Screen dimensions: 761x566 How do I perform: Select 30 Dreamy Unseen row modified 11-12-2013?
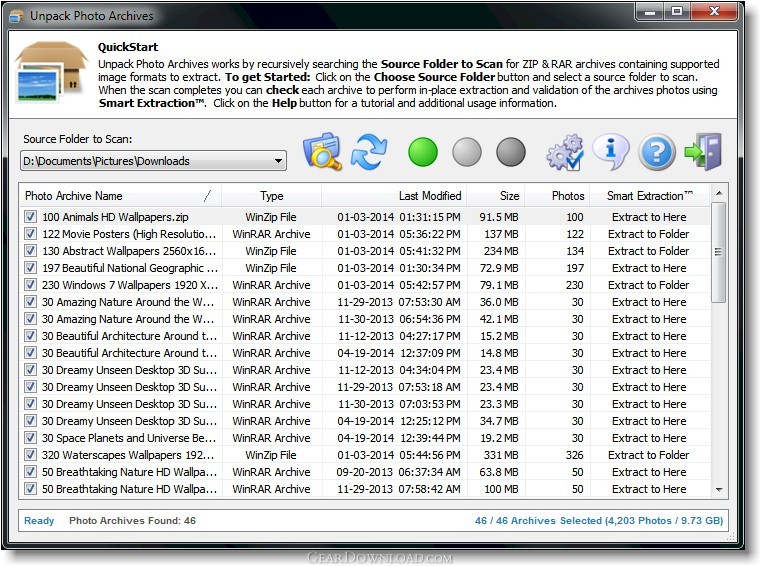tap(365, 369)
